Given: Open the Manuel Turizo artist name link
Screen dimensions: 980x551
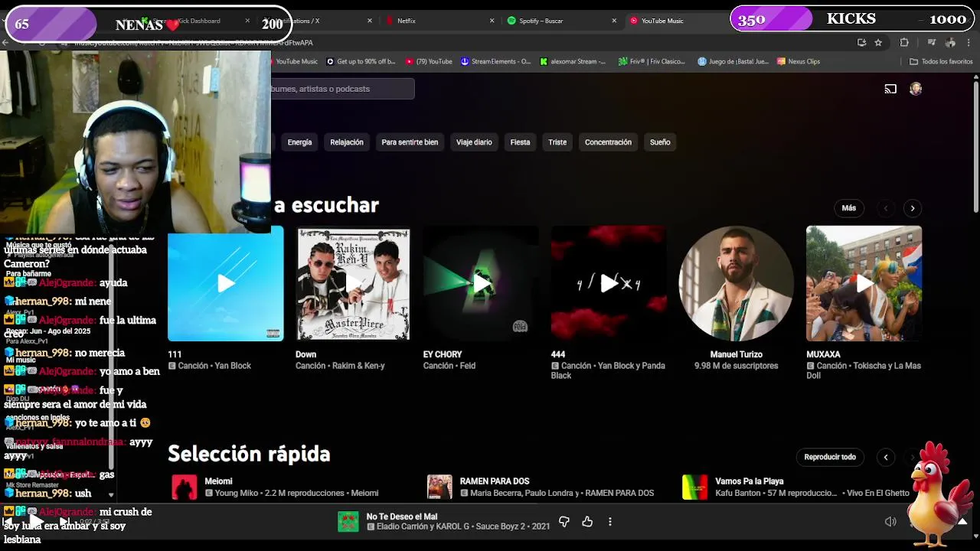Looking at the screenshot, I should (x=736, y=354).
